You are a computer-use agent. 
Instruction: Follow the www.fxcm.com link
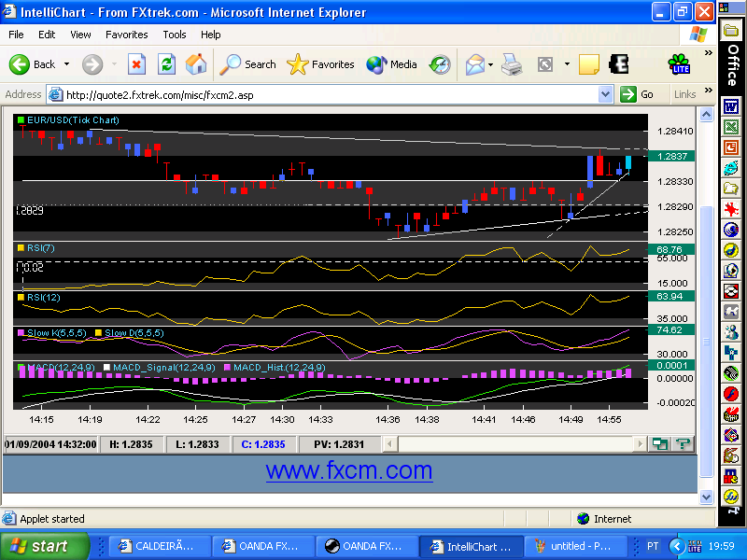(x=349, y=470)
